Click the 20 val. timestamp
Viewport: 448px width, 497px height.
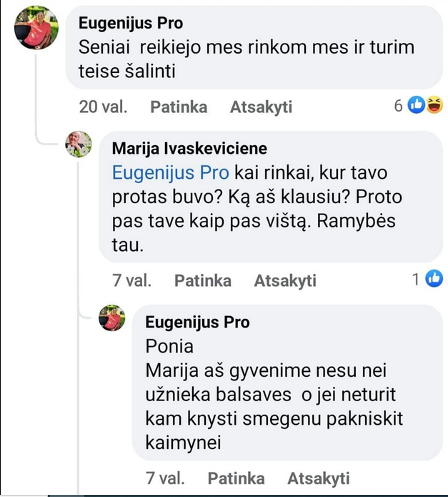pos(103,107)
